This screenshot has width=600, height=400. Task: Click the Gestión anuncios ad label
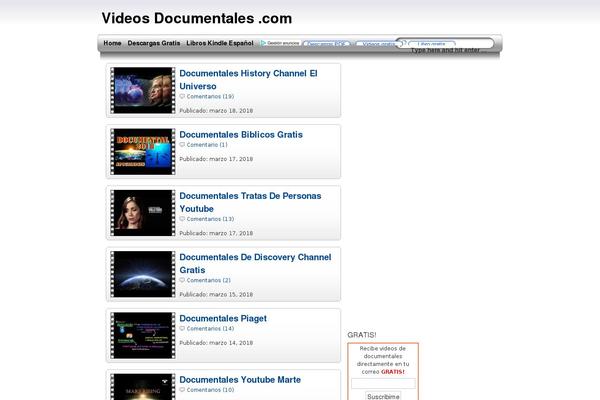283,43
